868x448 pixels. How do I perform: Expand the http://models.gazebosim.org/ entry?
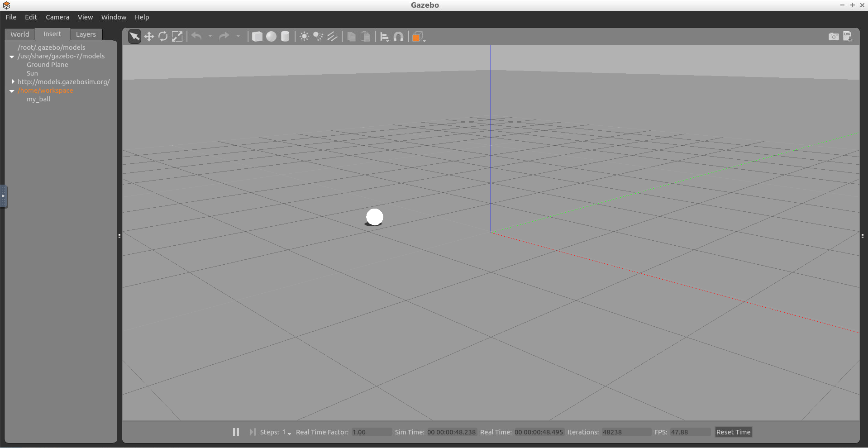[x=13, y=82]
